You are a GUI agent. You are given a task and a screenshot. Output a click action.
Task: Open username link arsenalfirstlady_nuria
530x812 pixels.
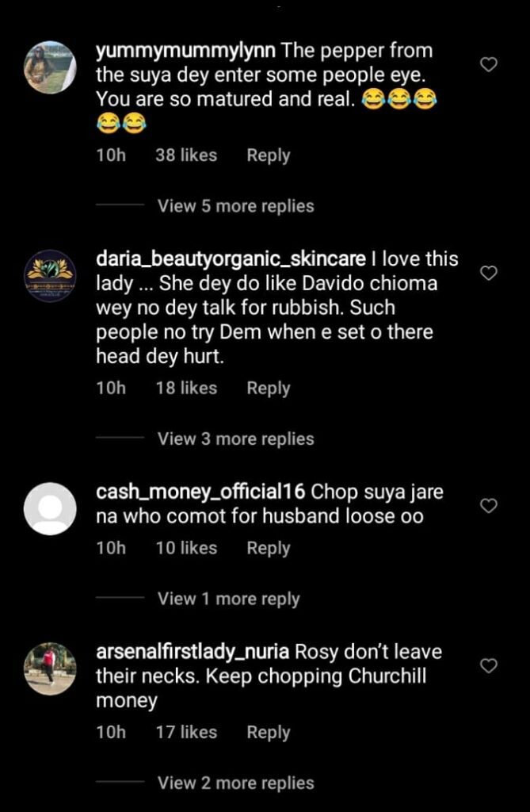(193, 653)
